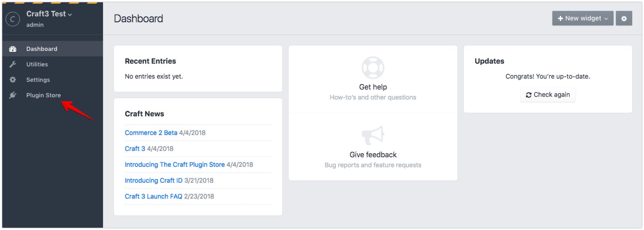Click 'How-to's and other questions' text

pos(373,97)
